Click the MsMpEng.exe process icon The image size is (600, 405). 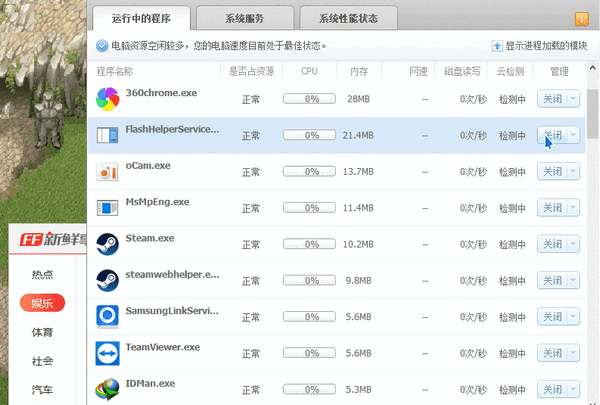(x=107, y=208)
